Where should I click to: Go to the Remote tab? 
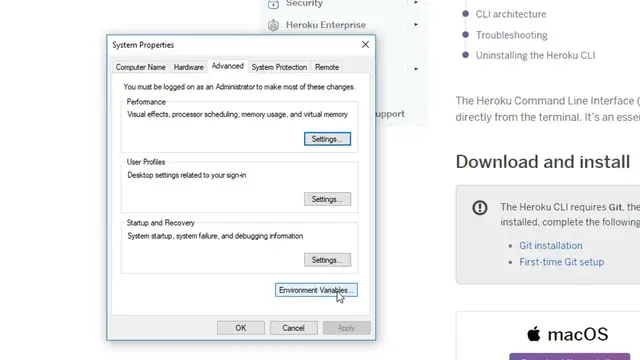327,67
